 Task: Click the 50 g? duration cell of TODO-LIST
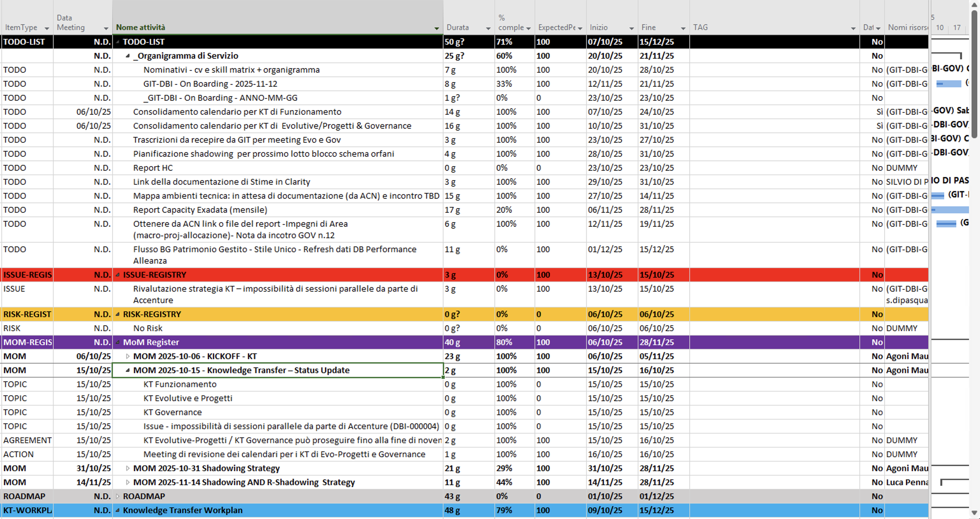click(468, 42)
